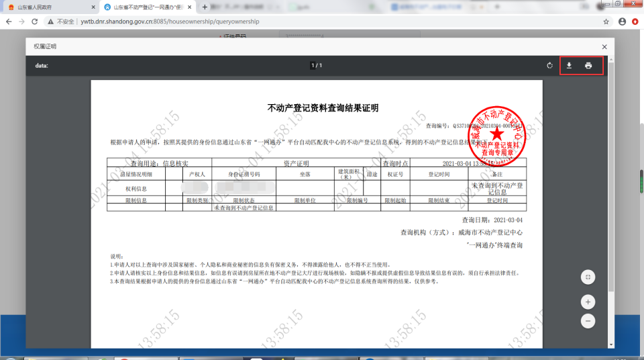Zoom out of the PDF
644x360 pixels.
coord(588,321)
